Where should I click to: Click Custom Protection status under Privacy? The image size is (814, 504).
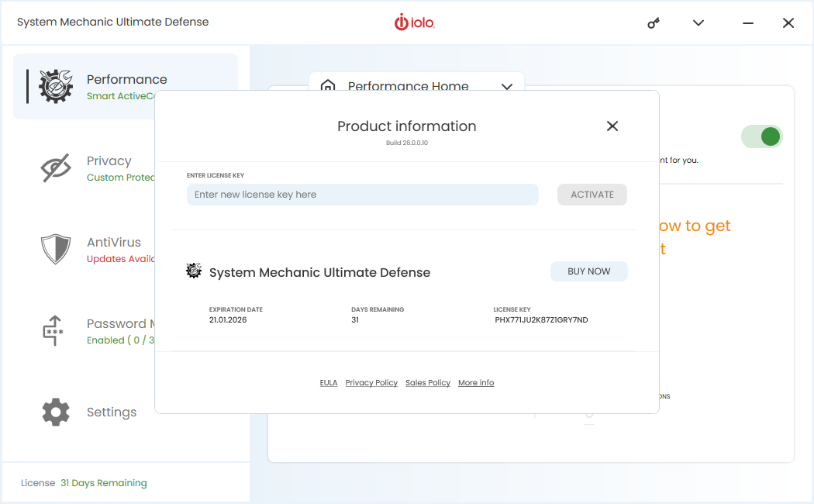pos(120,178)
